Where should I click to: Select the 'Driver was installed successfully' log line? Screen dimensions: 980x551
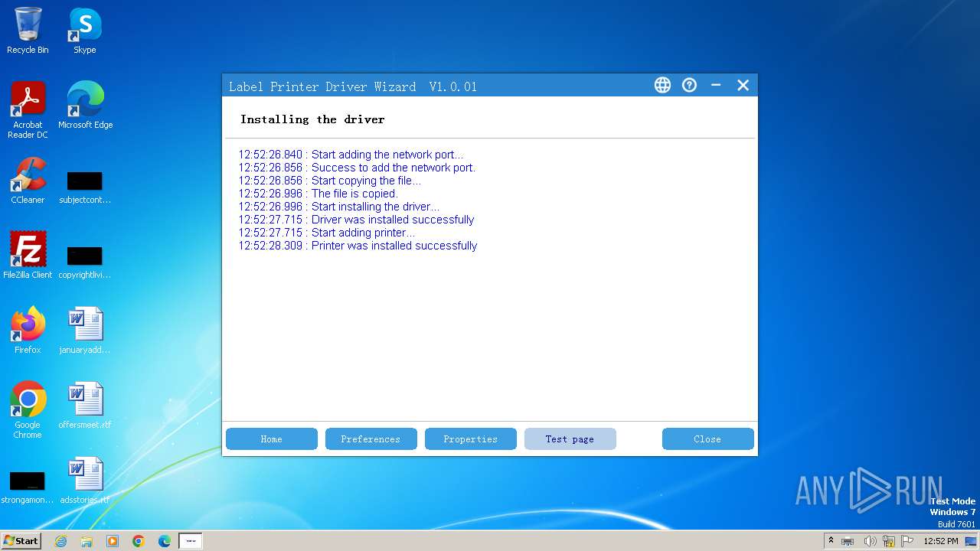[356, 220]
